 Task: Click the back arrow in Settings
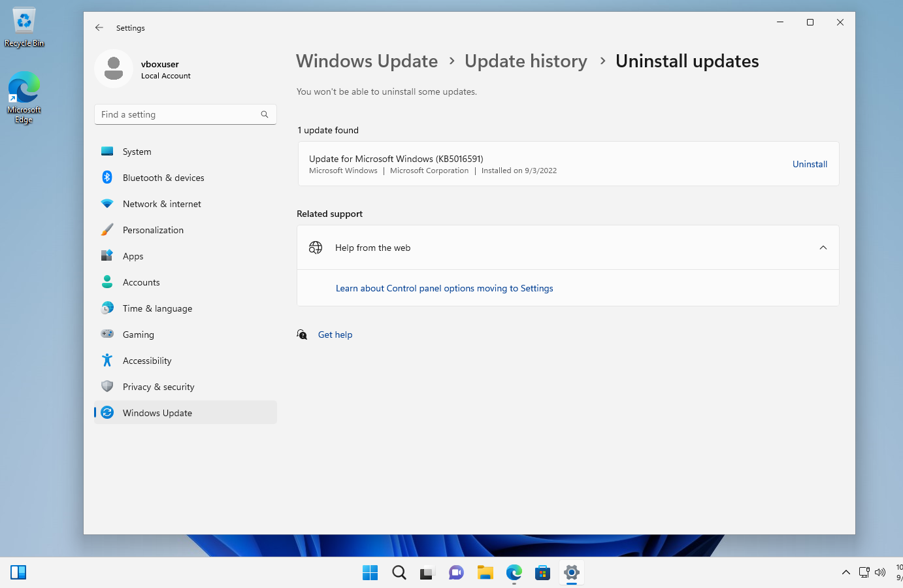click(x=99, y=27)
